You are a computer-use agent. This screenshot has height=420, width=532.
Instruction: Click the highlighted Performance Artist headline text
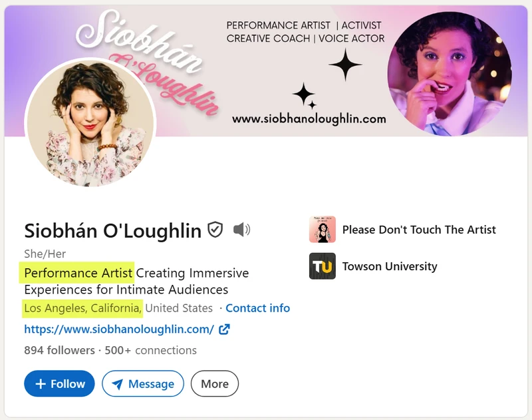point(78,273)
